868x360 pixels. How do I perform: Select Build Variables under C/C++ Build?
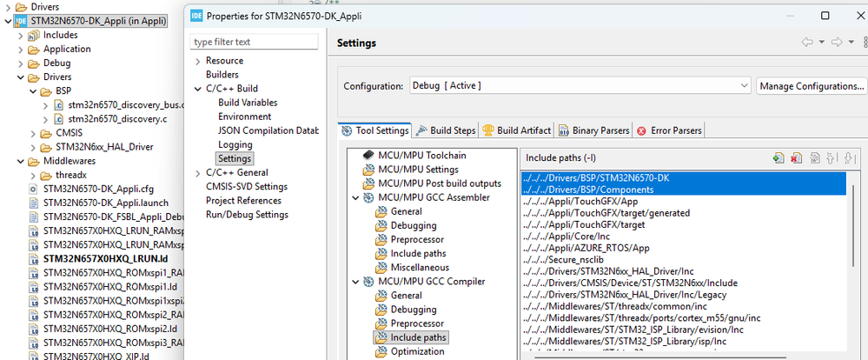tap(248, 103)
